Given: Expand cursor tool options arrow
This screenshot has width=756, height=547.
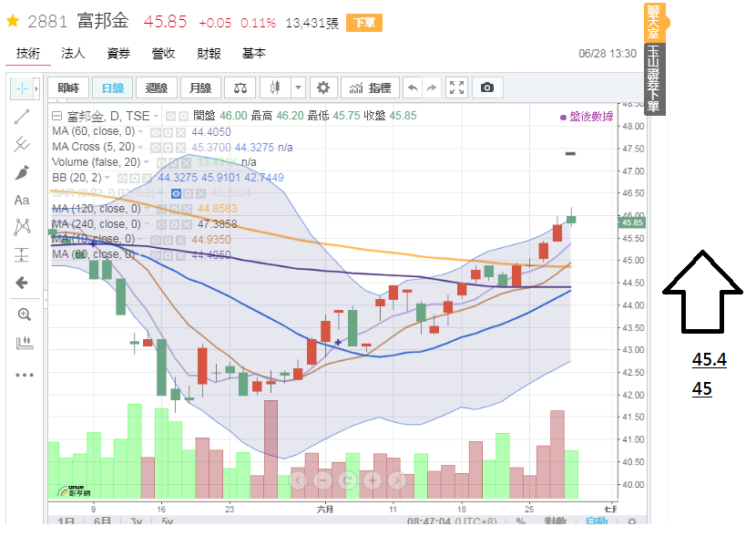Looking at the screenshot, I should 36,88.
